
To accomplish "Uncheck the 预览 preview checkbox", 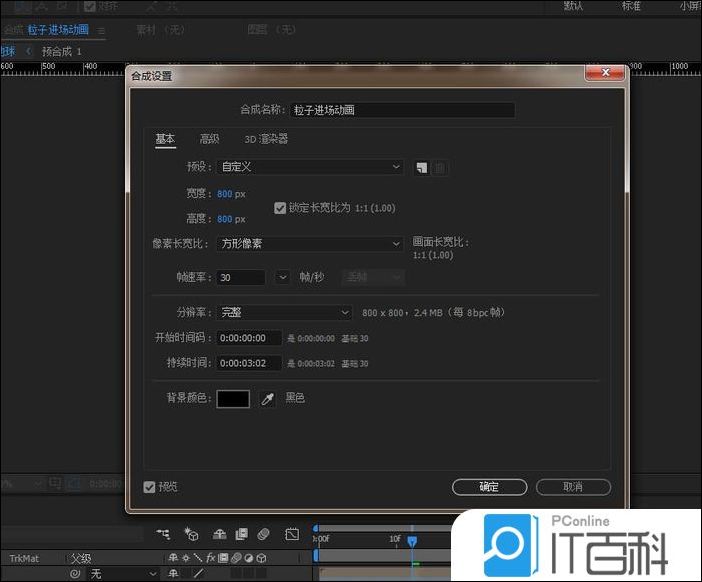I will pos(149,487).
